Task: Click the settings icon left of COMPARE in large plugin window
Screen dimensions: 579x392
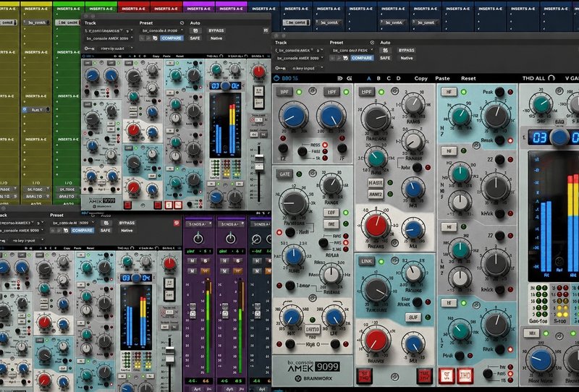Action: click(x=346, y=58)
